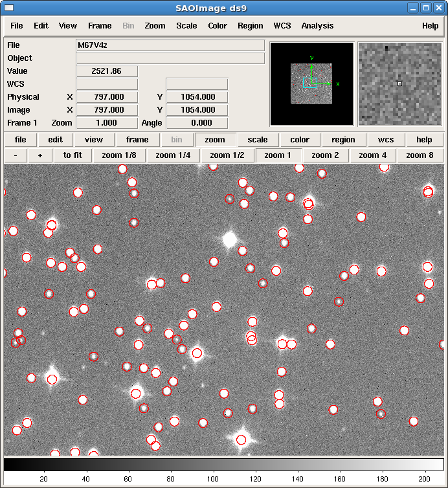448x488 pixels.
Task: Open the Frame menu
Action: pyautogui.click(x=100, y=26)
